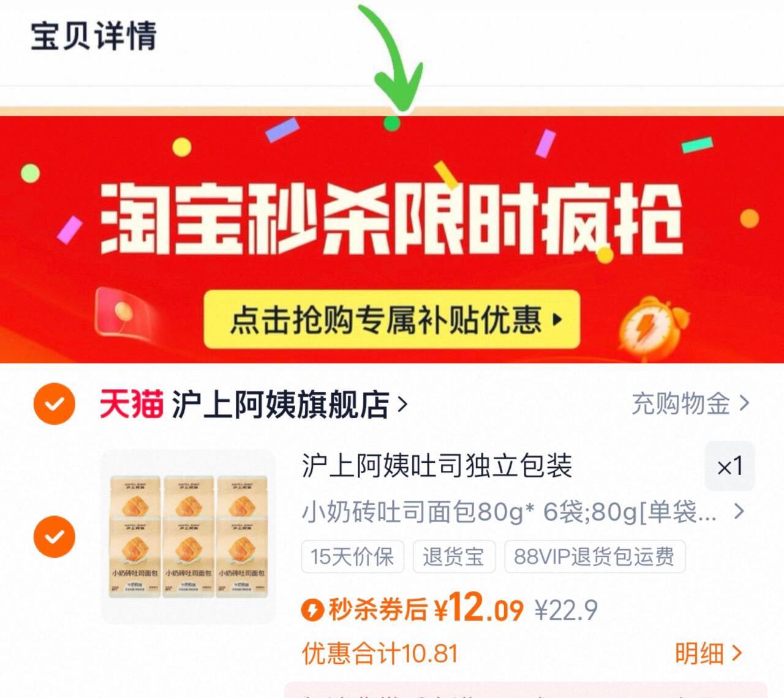Select the 宝贝详情 tab header

coord(94,36)
